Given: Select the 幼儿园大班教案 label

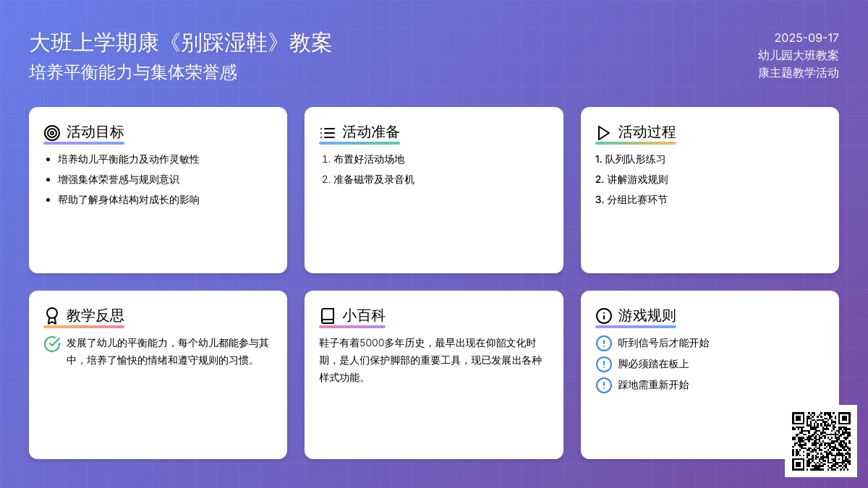Looking at the screenshot, I should pos(798,56).
